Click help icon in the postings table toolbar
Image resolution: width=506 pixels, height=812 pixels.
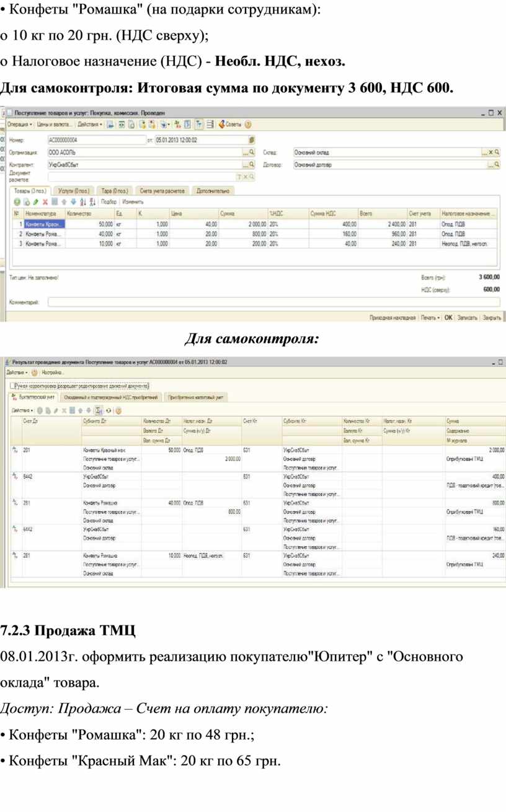(118, 410)
